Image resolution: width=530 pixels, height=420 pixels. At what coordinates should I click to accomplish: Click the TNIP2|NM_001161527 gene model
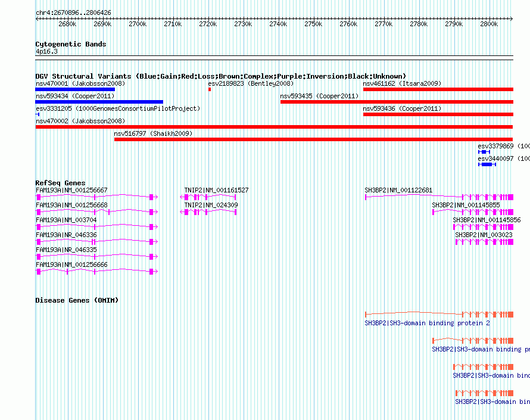[208, 197]
